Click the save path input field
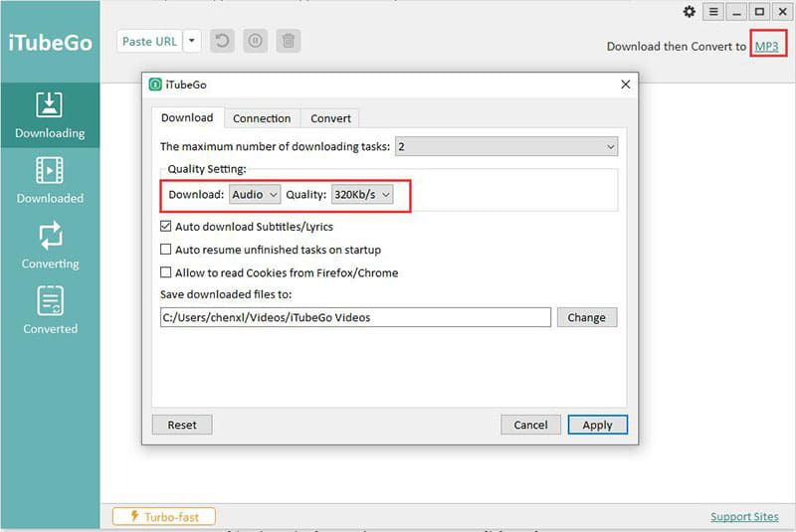 (355, 317)
